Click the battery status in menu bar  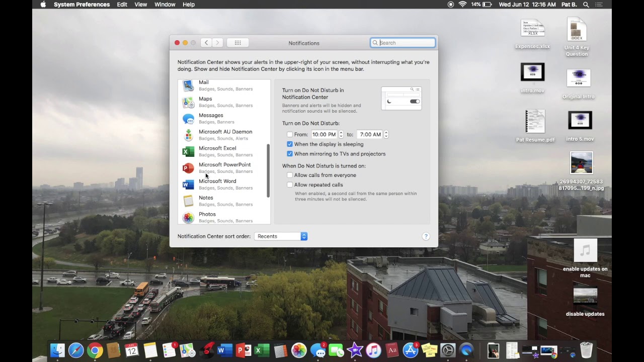481,5
